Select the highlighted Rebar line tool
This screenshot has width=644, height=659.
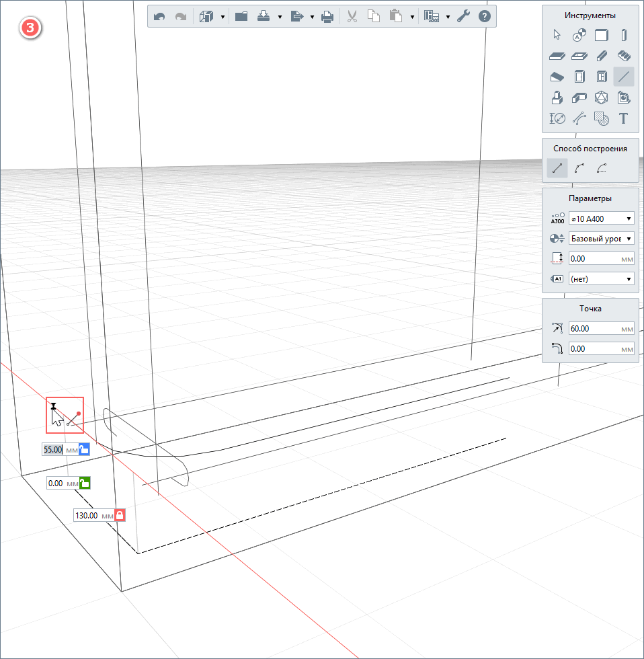click(624, 77)
